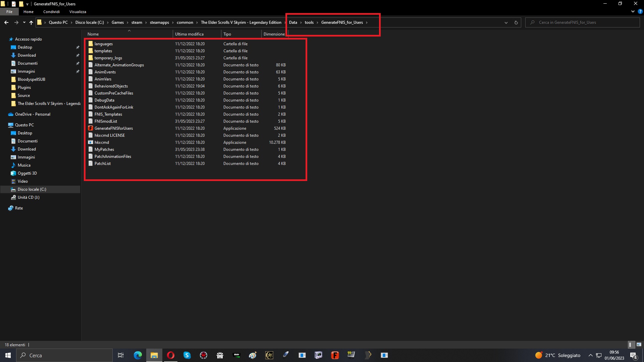
Task: Switch to details view icon in status bar
Action: [x=631, y=345]
